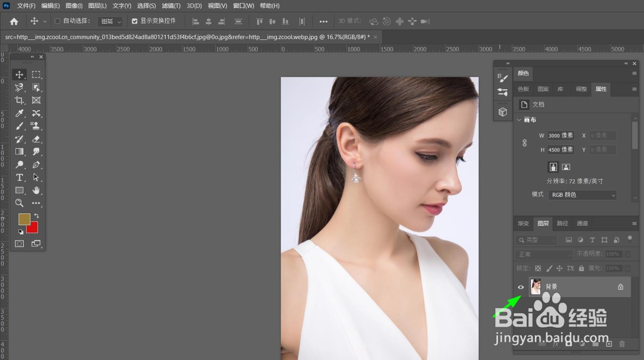Open the foreground color swatch
Viewport: 644px width, 360px height.
pos(24,219)
